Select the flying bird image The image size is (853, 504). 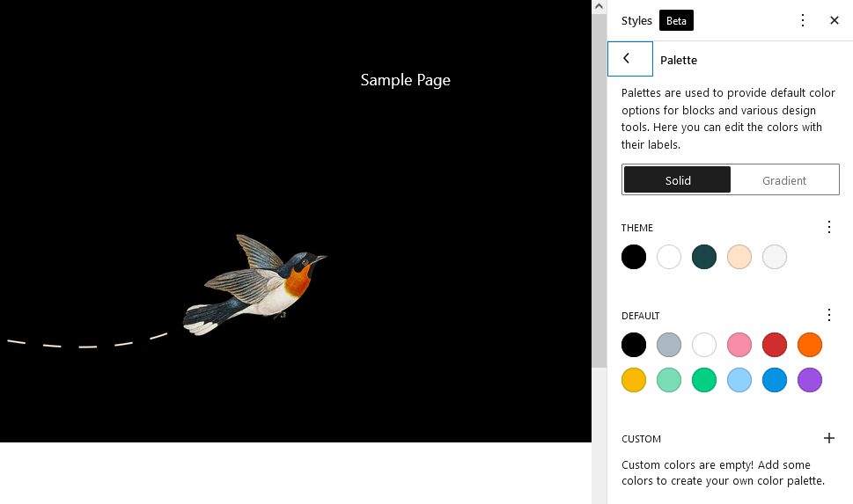[254, 285]
